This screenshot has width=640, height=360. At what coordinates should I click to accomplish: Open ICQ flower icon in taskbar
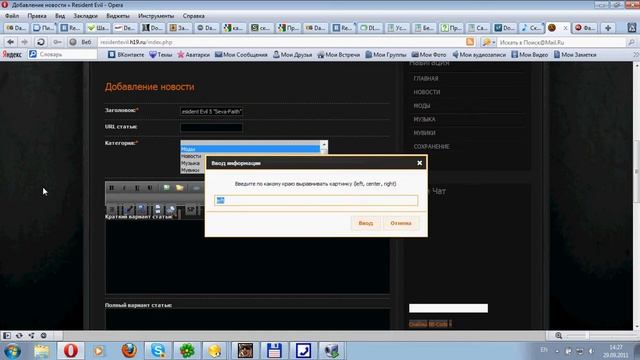pyautogui.click(x=187, y=351)
